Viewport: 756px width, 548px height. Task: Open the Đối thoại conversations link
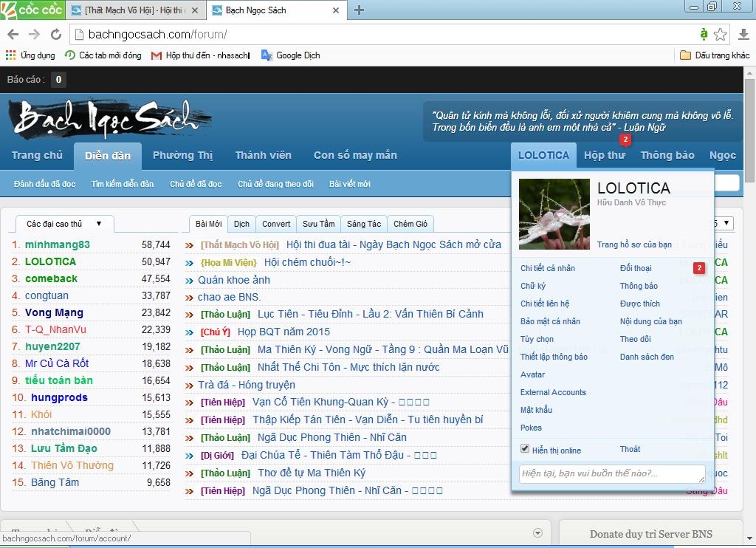click(635, 268)
